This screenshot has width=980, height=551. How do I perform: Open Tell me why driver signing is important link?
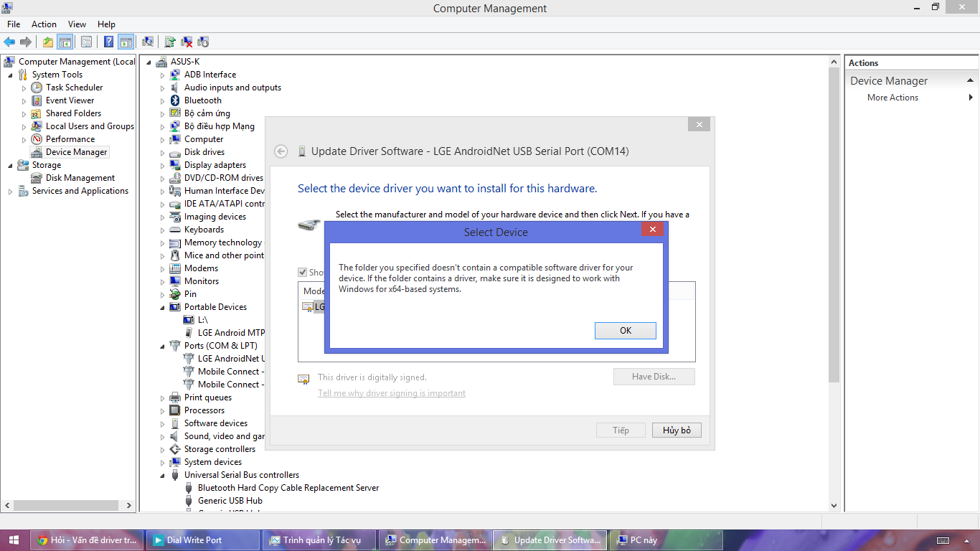(392, 393)
